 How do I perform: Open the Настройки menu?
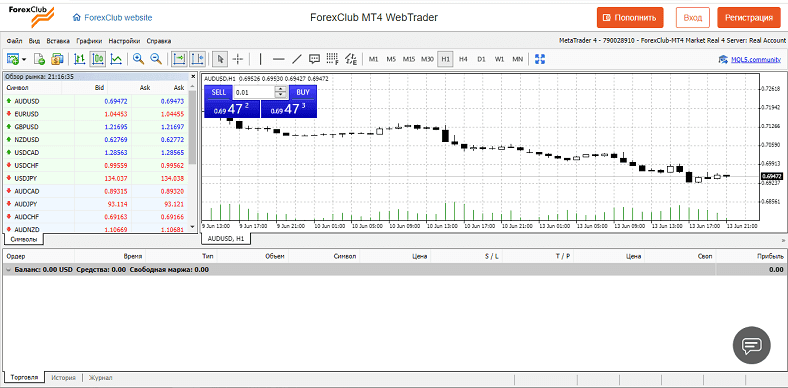point(125,41)
